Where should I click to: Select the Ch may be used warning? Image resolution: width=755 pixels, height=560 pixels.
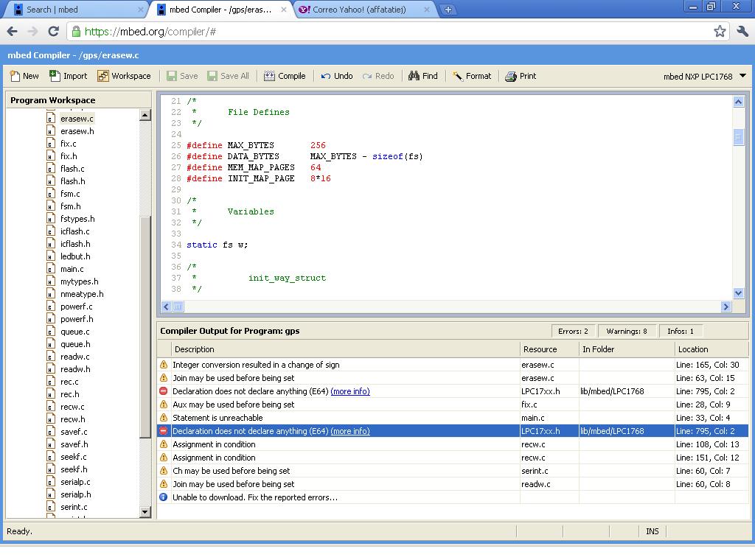tap(453, 471)
